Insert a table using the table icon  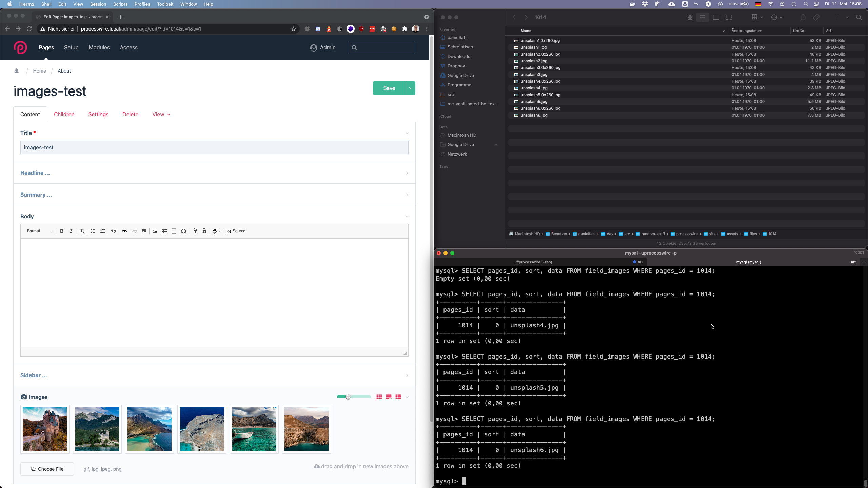164,231
